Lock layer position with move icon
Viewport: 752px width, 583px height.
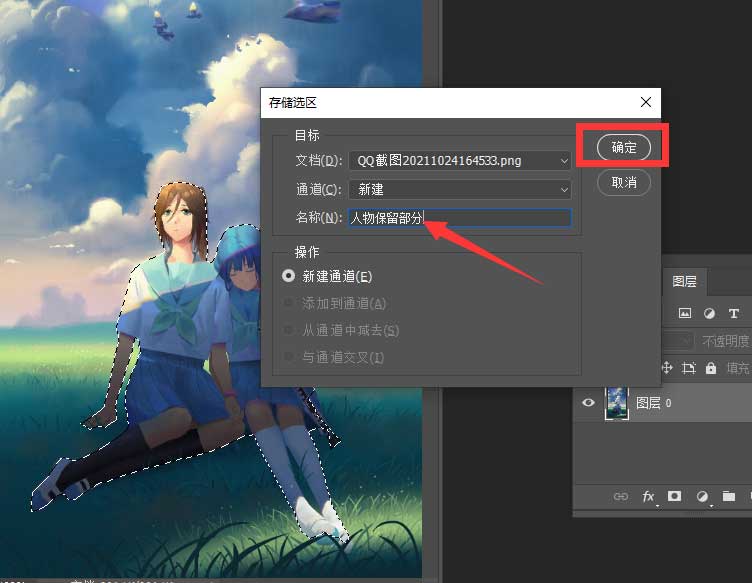[667, 368]
